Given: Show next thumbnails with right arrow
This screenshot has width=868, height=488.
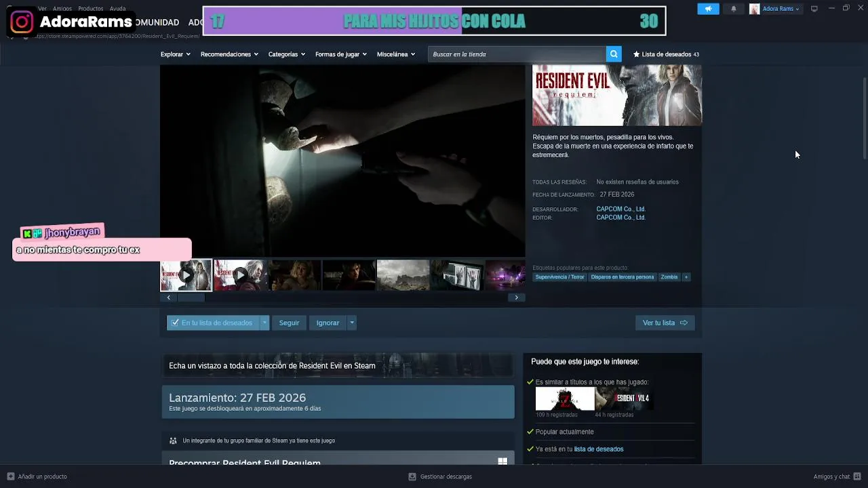Looking at the screenshot, I should coord(516,298).
